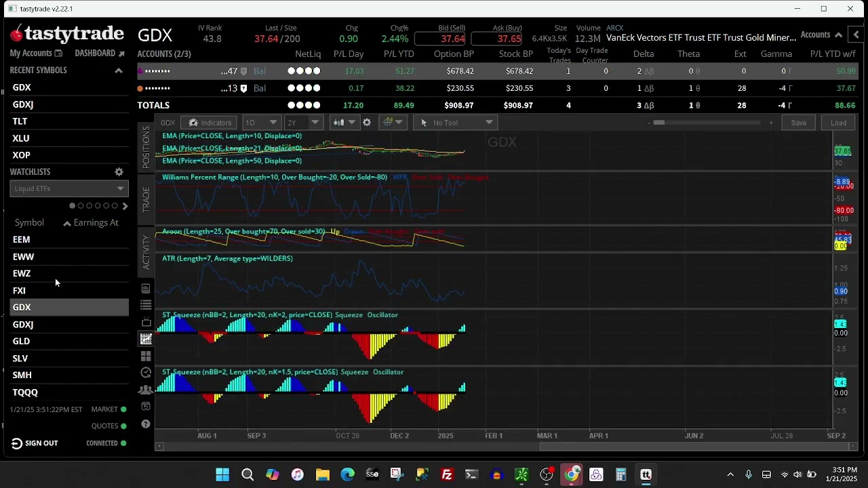868x488 pixels.
Task: Open Windows taskbar Search
Action: pos(248,475)
